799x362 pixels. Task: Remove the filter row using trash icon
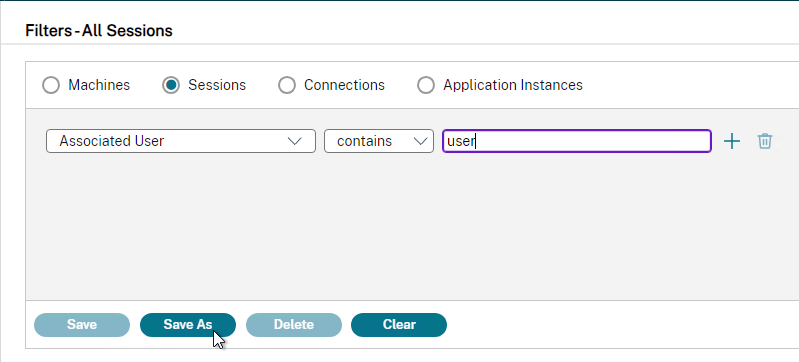(764, 141)
